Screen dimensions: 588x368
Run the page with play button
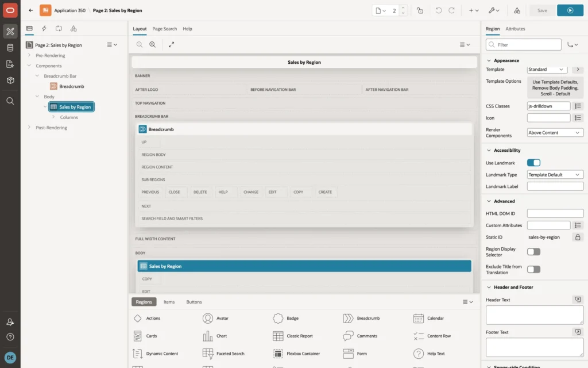[570, 10]
